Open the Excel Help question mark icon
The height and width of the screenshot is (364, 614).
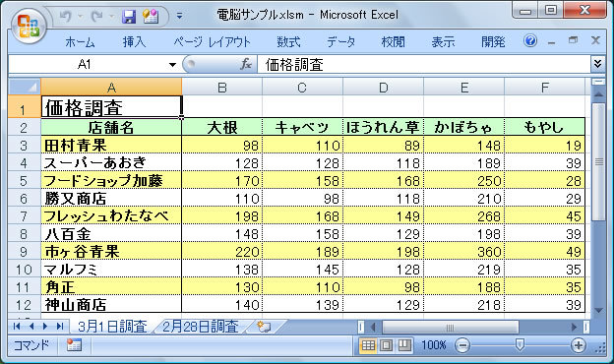[530, 40]
